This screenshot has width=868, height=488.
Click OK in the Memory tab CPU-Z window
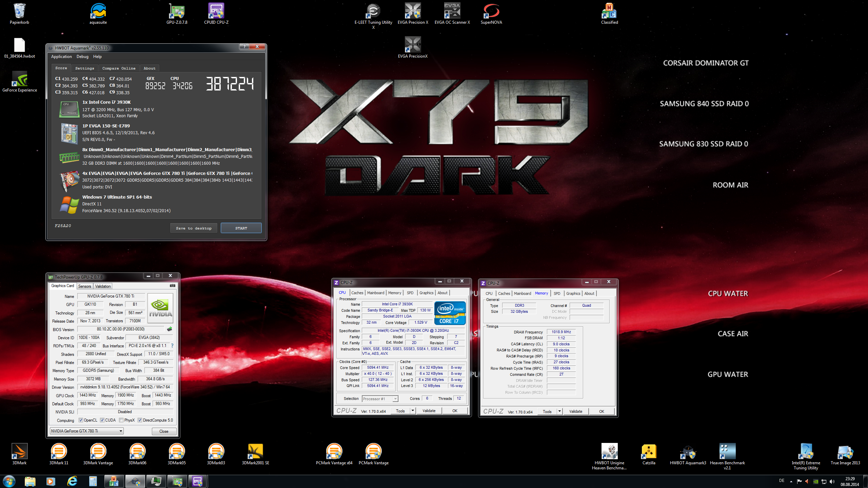pyautogui.click(x=601, y=411)
